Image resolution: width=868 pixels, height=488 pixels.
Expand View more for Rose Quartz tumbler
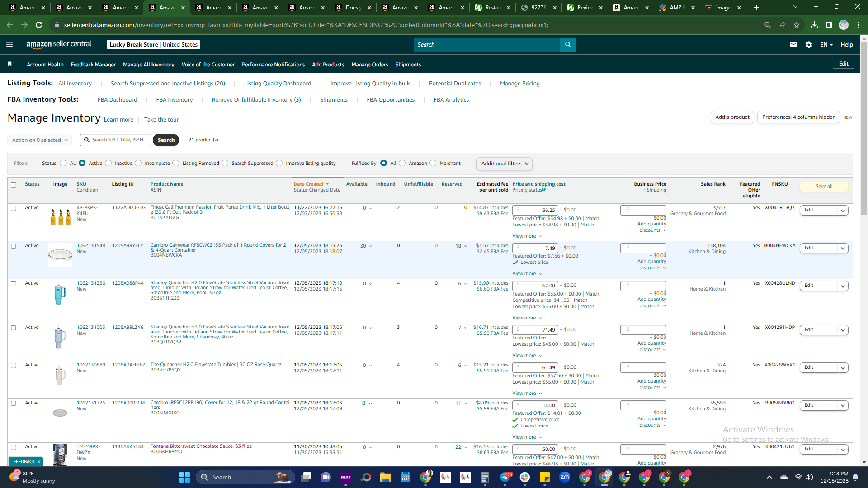click(x=527, y=394)
